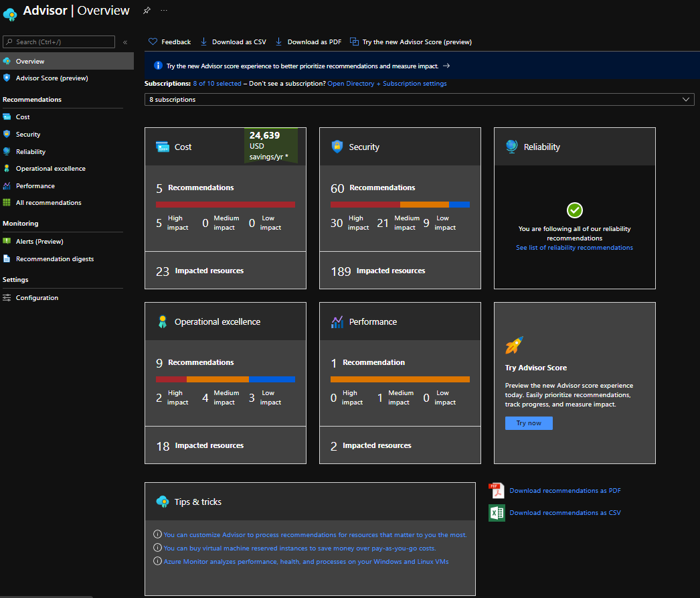
Task: Click the 24,639 USD savings/yr badge
Action: coord(270,145)
